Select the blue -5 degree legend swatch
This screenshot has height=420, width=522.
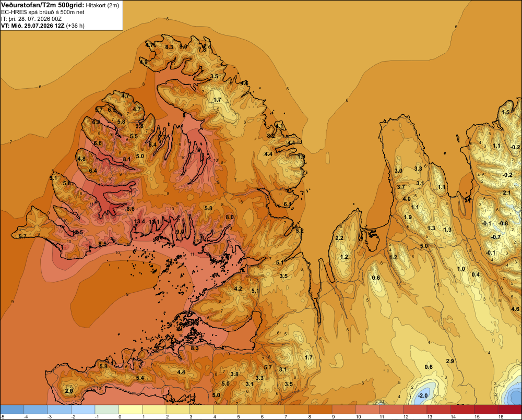tap(12, 410)
